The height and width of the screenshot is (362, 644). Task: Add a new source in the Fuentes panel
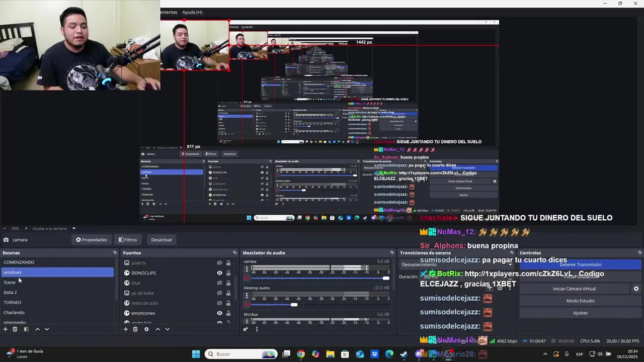[126, 329]
